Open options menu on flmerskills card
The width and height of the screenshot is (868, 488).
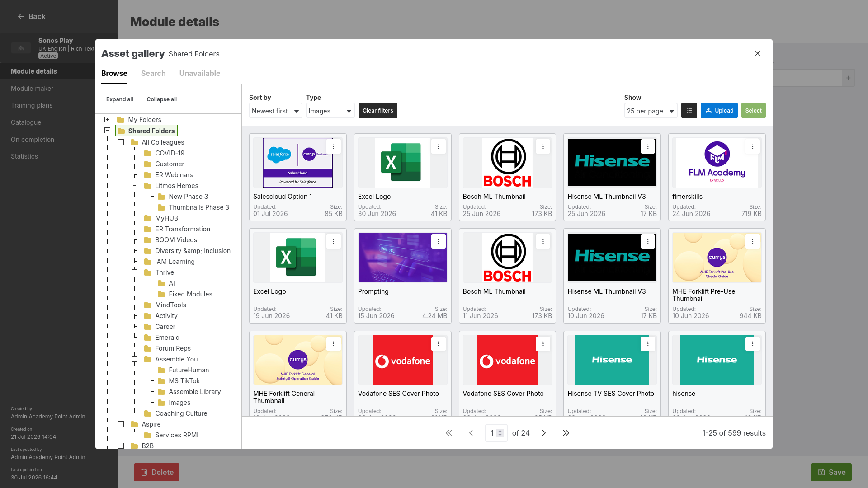(x=753, y=147)
